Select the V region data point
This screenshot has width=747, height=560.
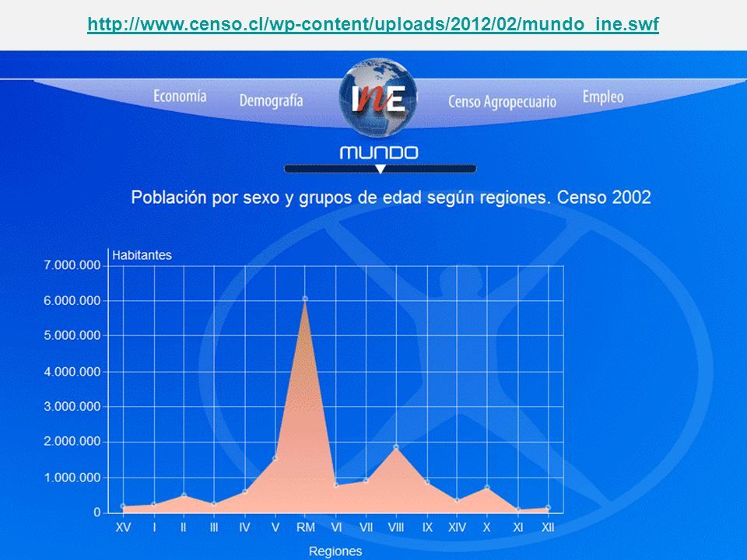tap(275, 458)
